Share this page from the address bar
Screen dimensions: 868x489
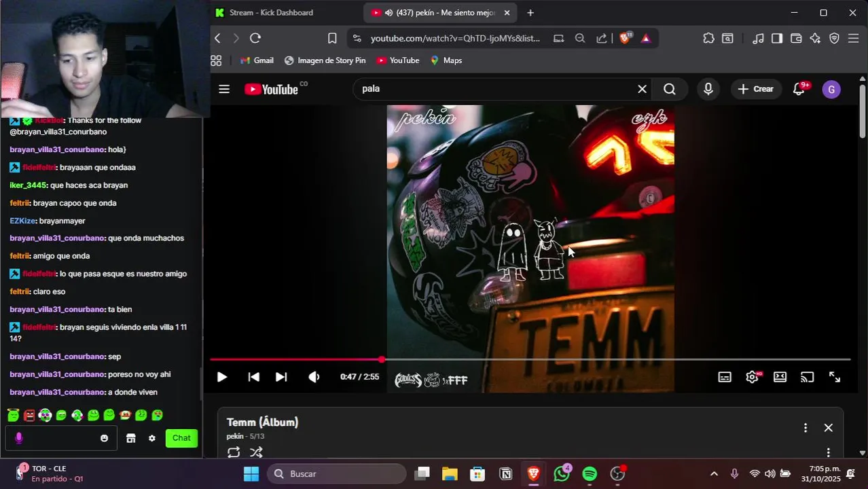[602, 38]
